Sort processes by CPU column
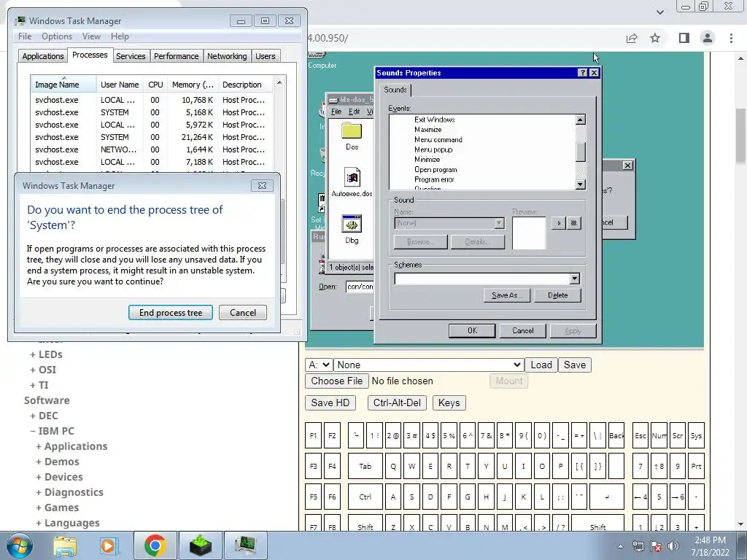Viewport: 747px width, 560px height. pos(155,85)
